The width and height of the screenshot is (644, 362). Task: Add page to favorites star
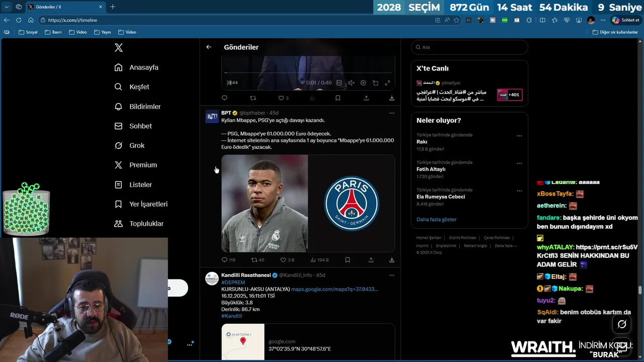[x=456, y=20]
